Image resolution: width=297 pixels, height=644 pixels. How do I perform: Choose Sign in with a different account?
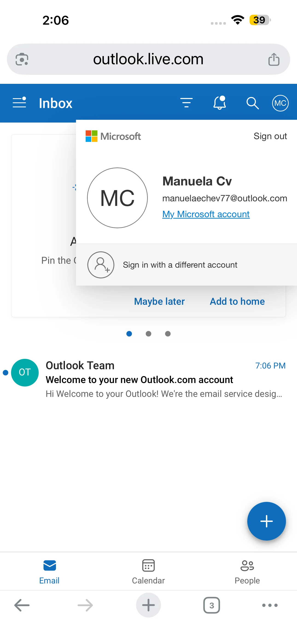pos(186,265)
